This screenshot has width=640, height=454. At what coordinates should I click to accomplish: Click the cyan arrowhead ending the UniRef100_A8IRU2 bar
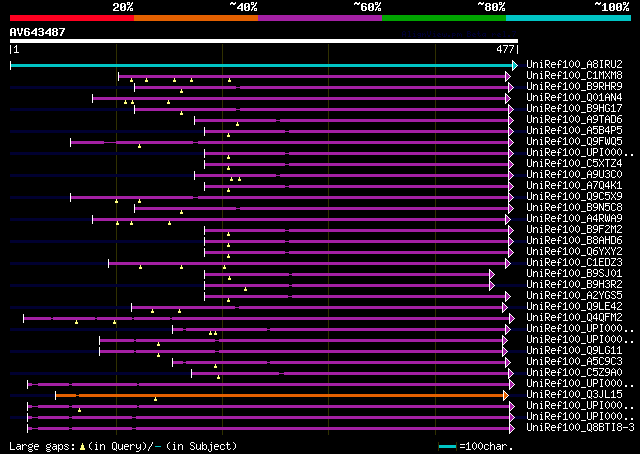pos(515,65)
